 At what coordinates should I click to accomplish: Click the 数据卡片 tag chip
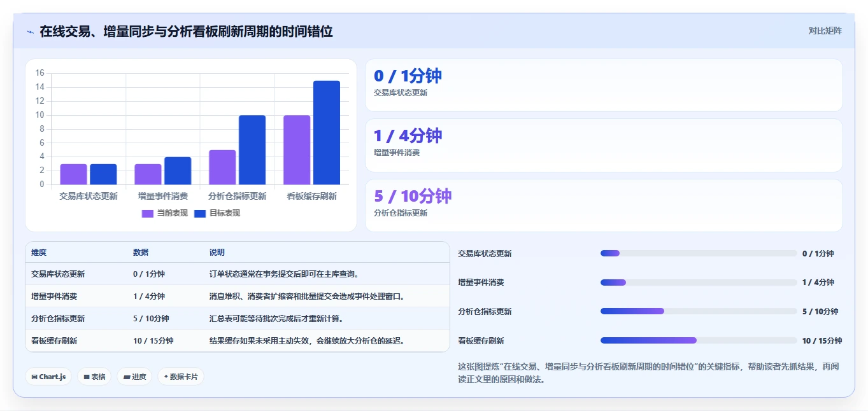(x=181, y=377)
